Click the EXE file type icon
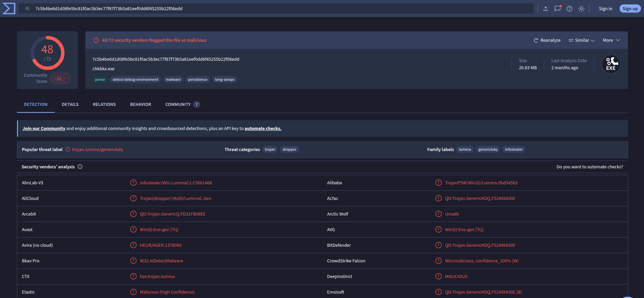 611,64
